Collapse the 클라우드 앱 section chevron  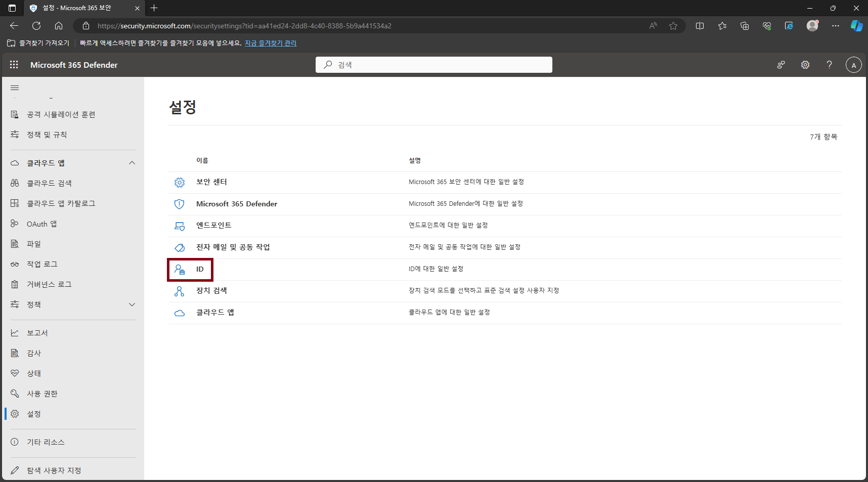click(132, 163)
